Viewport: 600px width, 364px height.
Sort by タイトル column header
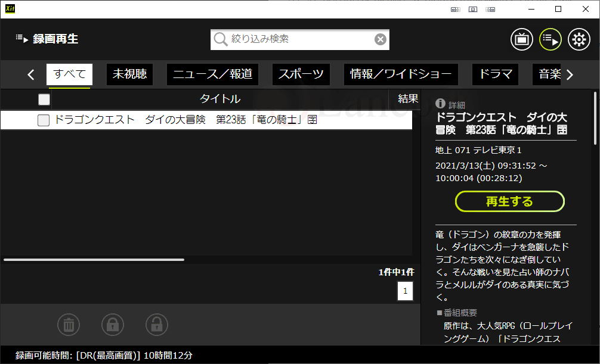tap(220, 99)
